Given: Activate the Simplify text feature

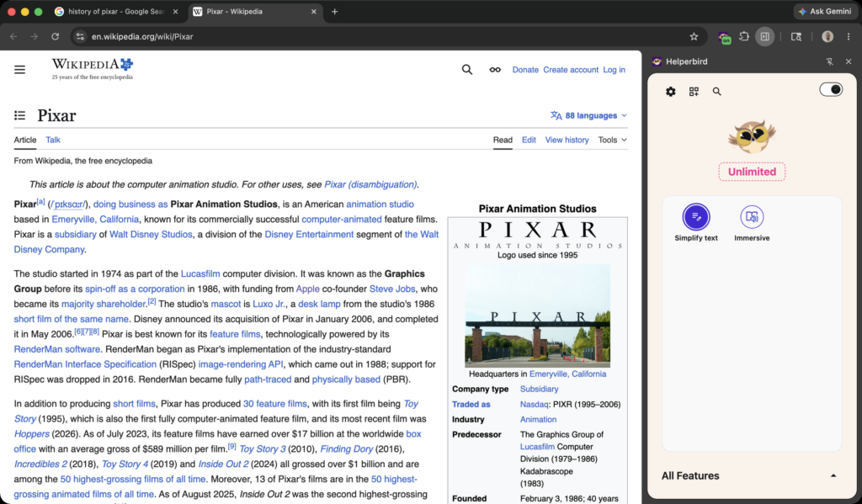Looking at the screenshot, I should click(696, 223).
